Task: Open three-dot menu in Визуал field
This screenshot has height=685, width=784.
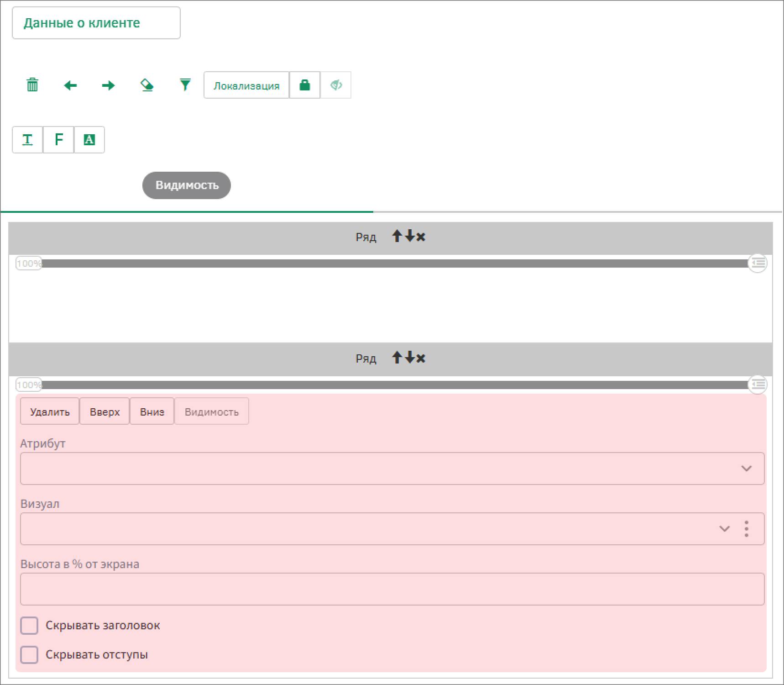Action: [x=747, y=529]
